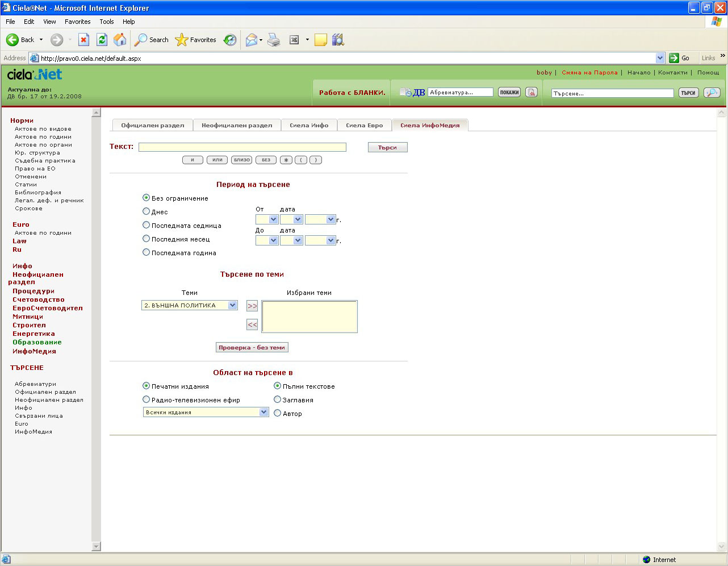Click the closing parenthesis operator button
The image size is (728, 566).
pyautogui.click(x=316, y=160)
